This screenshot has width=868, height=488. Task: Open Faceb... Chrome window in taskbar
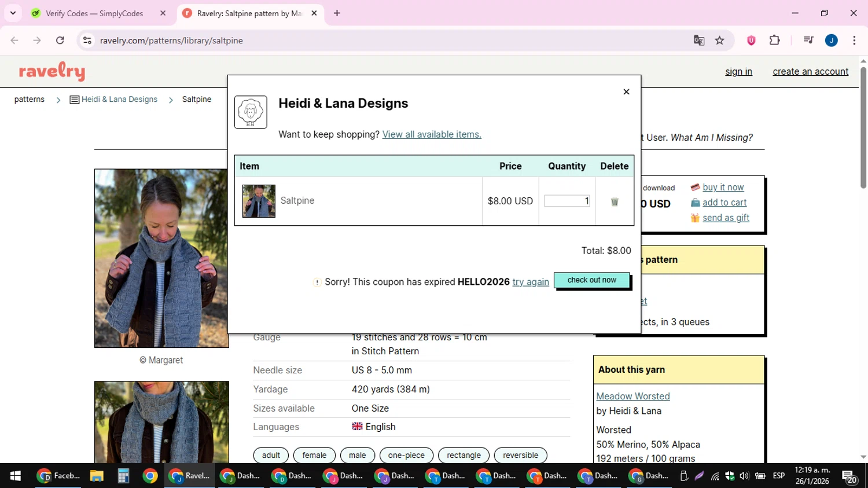[x=58, y=476]
